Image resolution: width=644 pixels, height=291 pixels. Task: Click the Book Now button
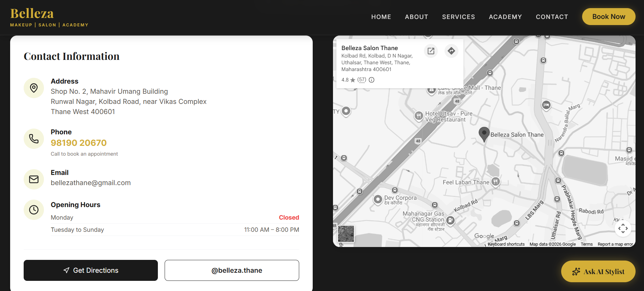[x=609, y=17]
